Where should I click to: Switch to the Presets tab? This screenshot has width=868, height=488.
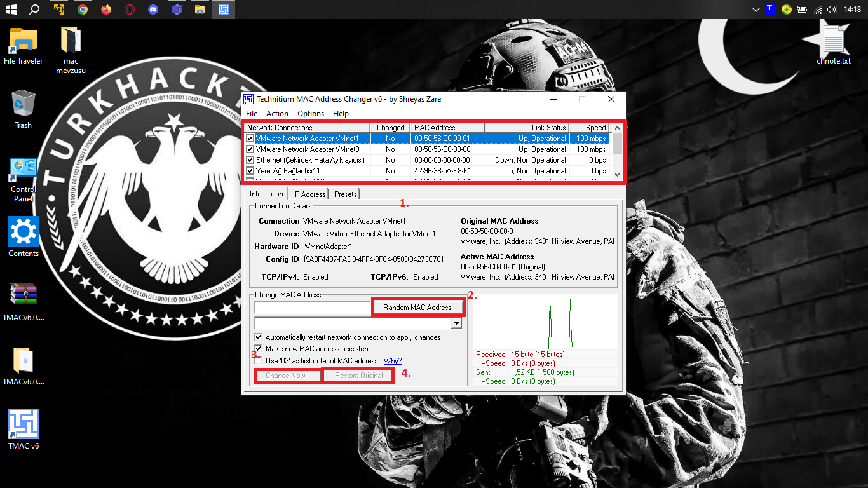click(345, 194)
